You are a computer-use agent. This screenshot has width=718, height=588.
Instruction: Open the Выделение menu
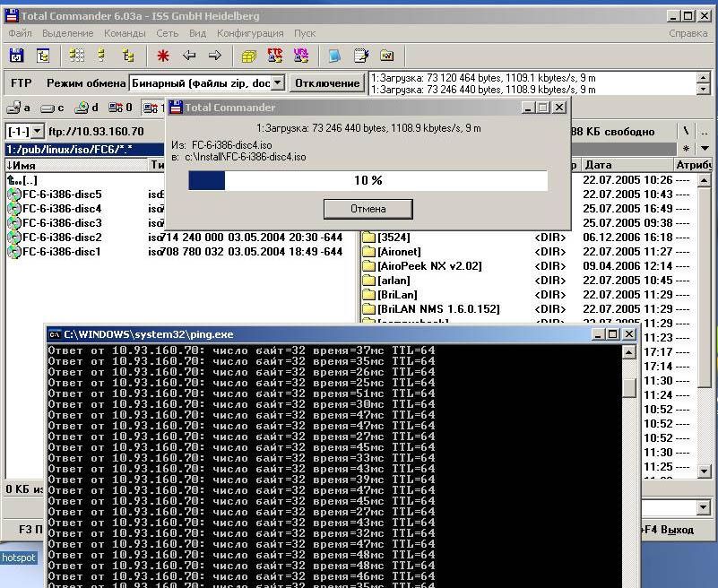click(x=68, y=33)
